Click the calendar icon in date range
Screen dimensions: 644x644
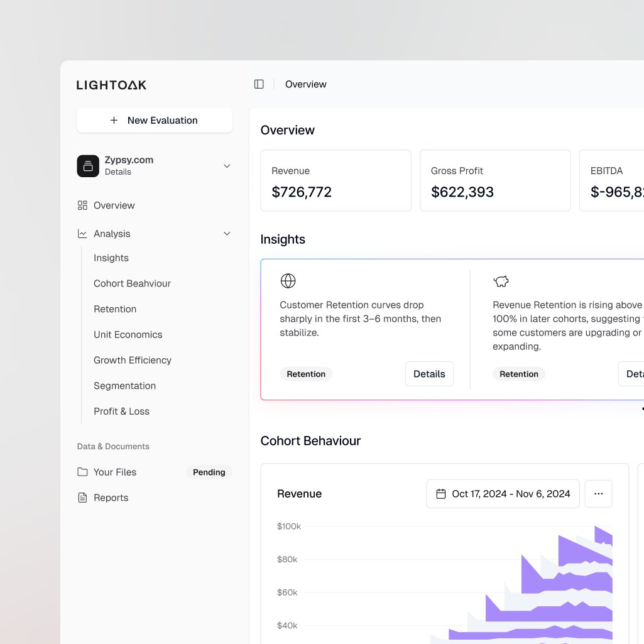(x=440, y=494)
